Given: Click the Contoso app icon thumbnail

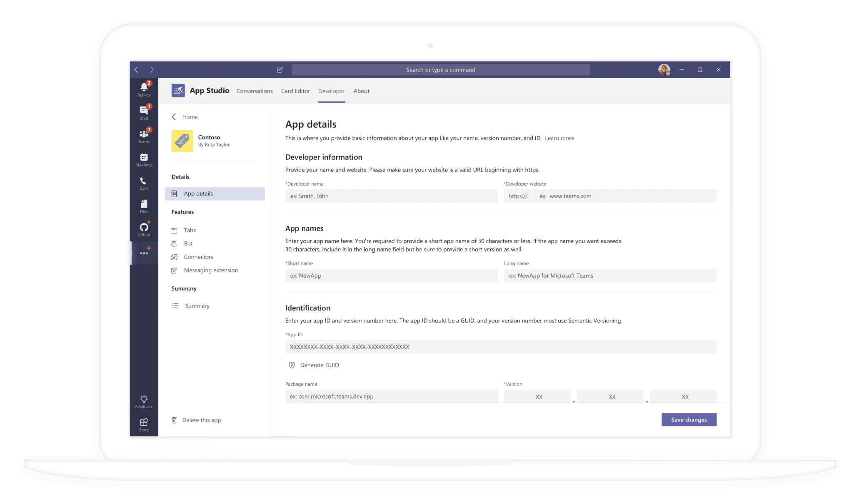Looking at the screenshot, I should click(182, 141).
